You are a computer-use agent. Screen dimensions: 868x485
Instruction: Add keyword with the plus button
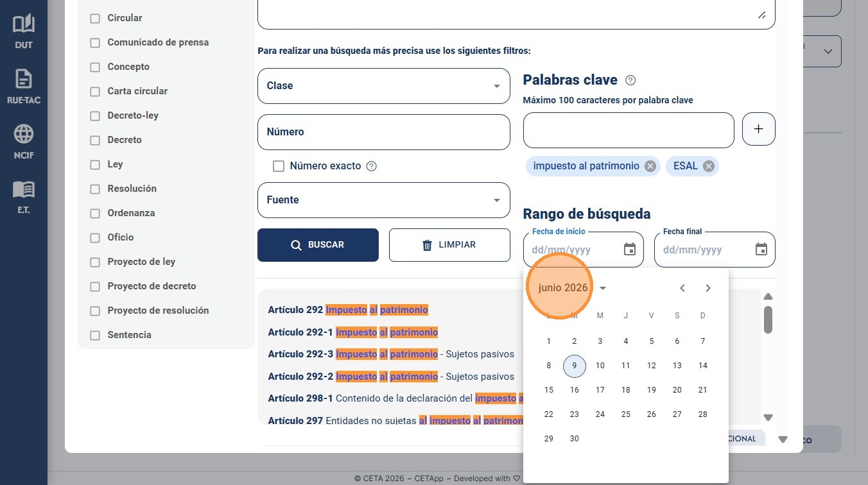pyautogui.click(x=758, y=129)
